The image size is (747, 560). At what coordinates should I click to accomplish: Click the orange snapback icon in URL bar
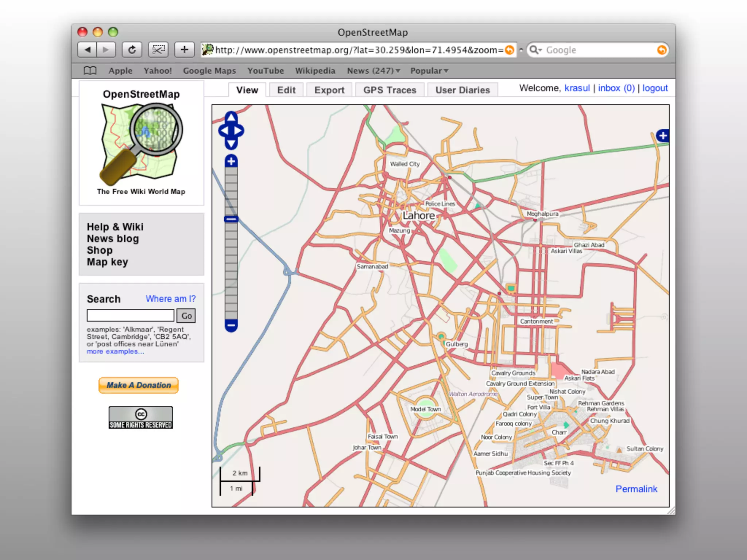pyautogui.click(x=510, y=50)
